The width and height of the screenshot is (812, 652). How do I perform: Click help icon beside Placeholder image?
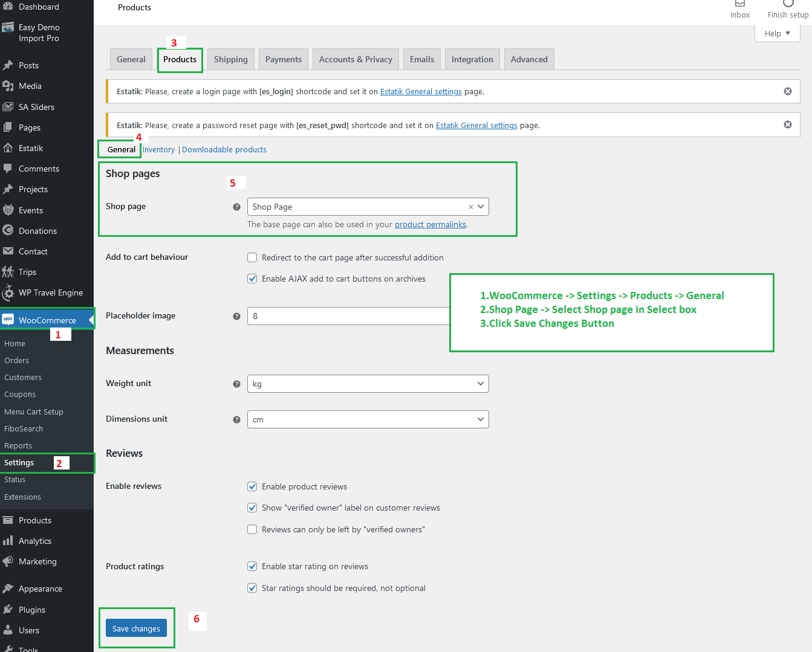click(x=236, y=316)
